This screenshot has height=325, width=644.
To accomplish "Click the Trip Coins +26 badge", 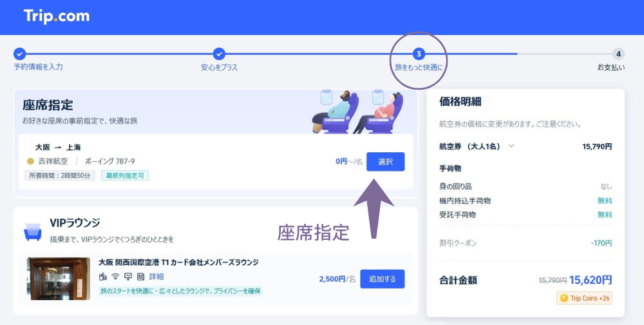I will [585, 298].
